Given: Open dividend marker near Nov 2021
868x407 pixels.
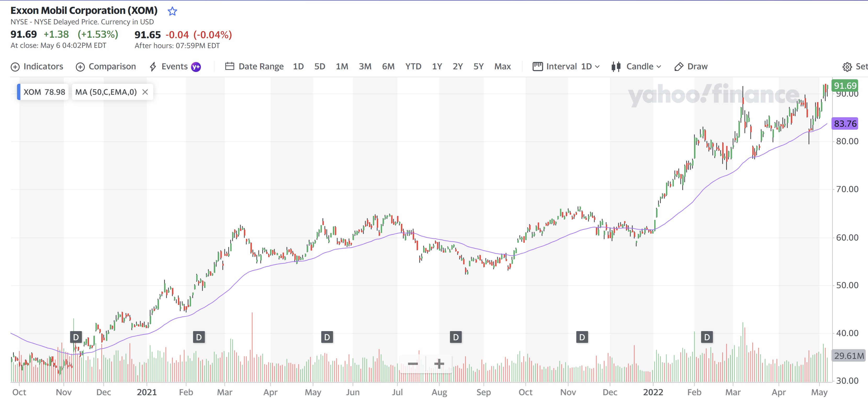Looking at the screenshot, I should 582,337.
